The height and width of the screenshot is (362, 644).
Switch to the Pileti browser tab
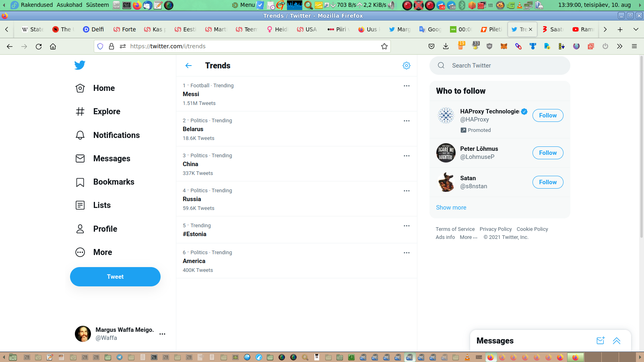(x=491, y=29)
